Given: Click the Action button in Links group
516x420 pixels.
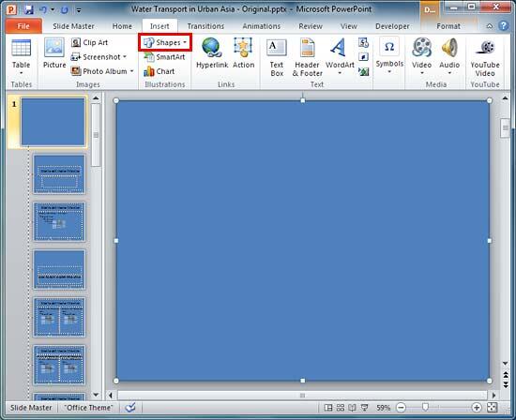Looking at the screenshot, I should pos(243,53).
